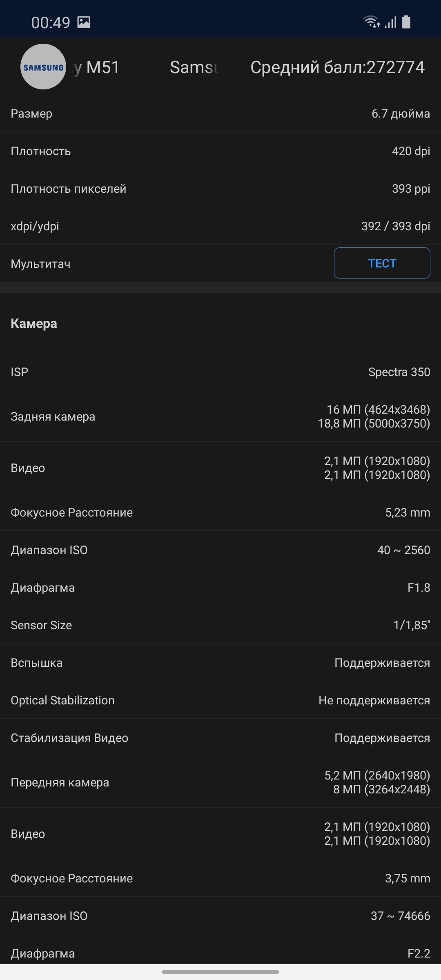Tap the Передняя камера row
The height and width of the screenshot is (980, 441).
[x=220, y=782]
